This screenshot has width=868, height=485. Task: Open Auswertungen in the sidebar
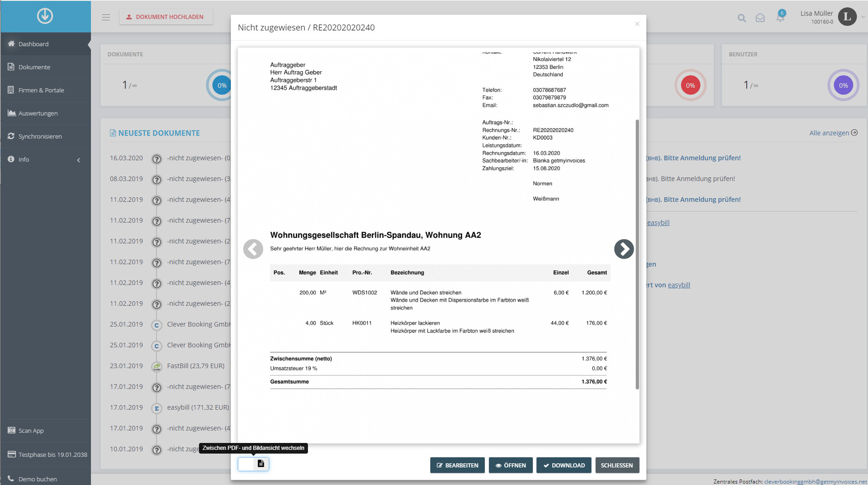(45, 113)
